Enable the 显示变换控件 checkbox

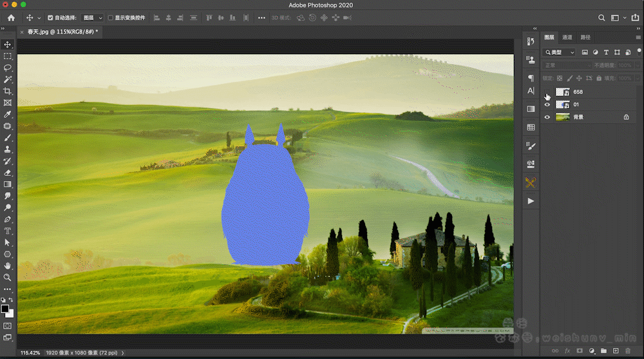(111, 17)
